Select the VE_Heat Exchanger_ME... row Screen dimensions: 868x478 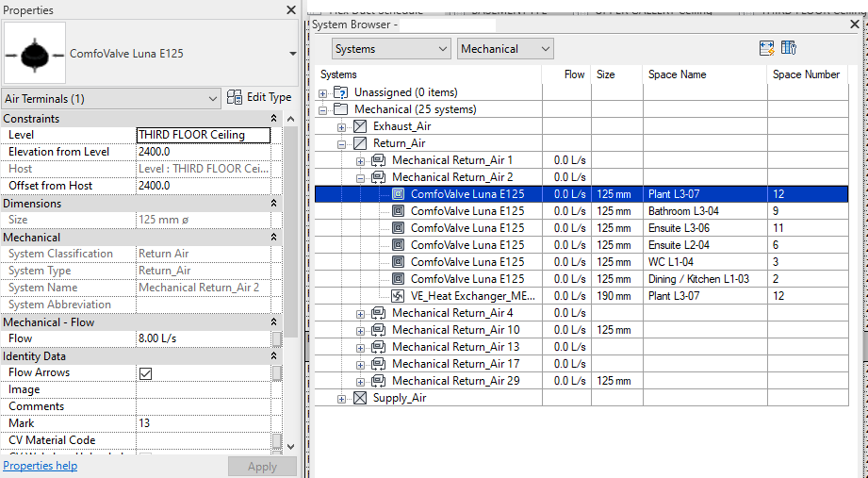(581, 296)
